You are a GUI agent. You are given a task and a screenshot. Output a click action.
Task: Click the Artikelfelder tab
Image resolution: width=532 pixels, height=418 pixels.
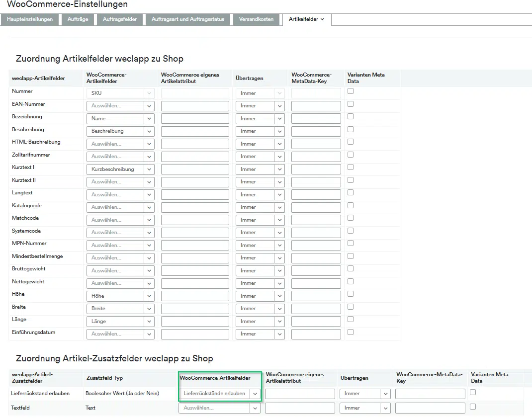pos(306,19)
